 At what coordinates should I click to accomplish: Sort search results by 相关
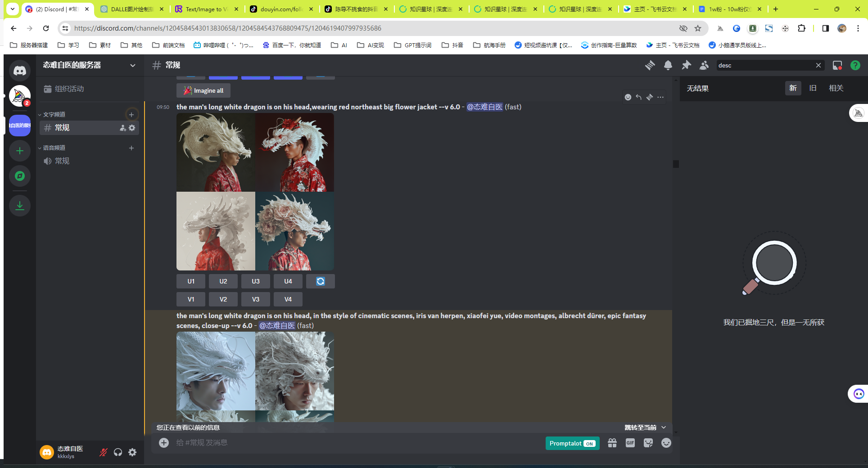point(836,88)
